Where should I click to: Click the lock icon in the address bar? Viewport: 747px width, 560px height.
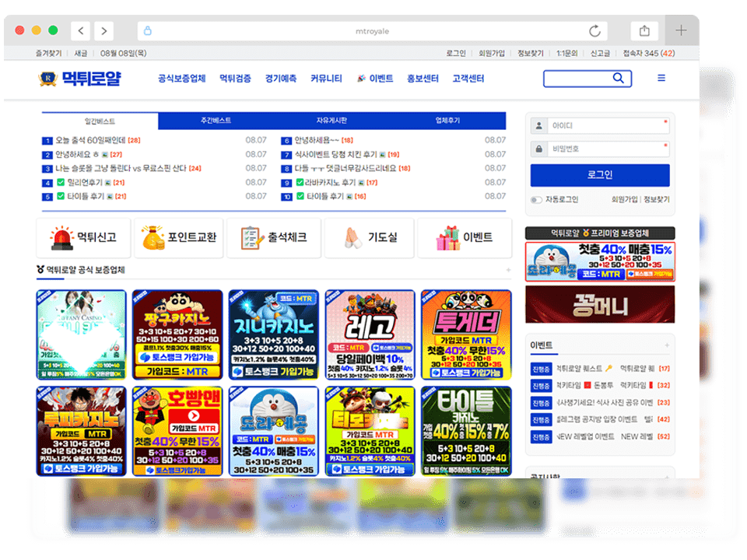(148, 30)
